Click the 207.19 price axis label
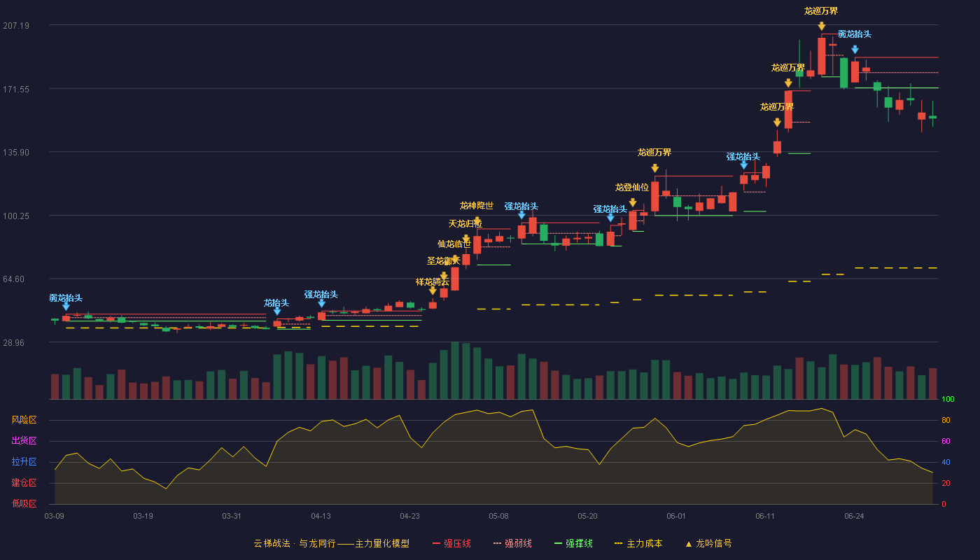Screen dimensions: 980x560 tap(16, 26)
